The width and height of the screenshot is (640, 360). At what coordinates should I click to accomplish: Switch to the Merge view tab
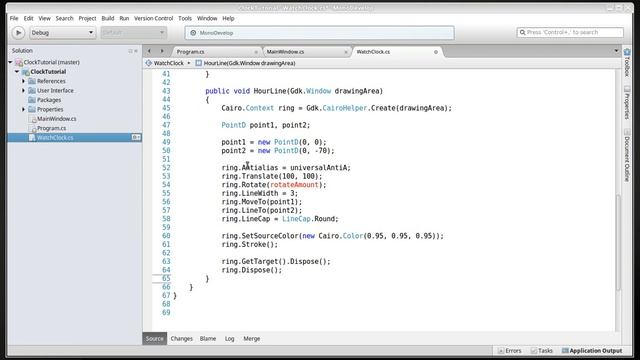(x=251, y=339)
